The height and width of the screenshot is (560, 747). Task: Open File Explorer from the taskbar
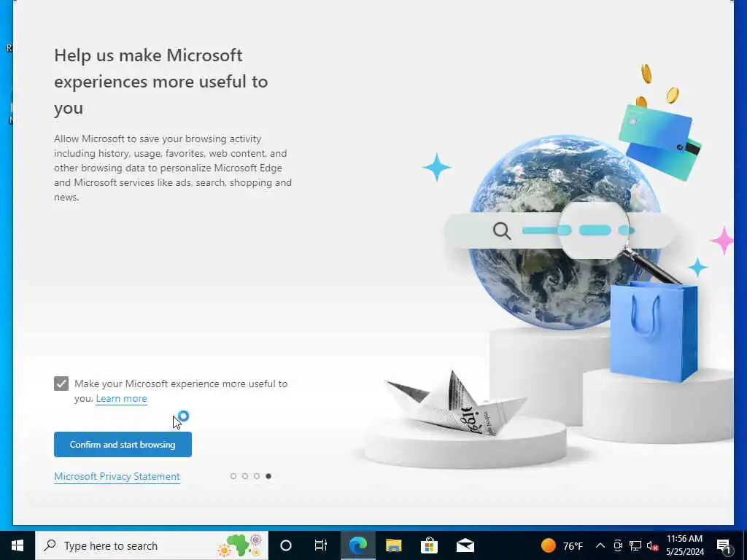click(x=393, y=545)
